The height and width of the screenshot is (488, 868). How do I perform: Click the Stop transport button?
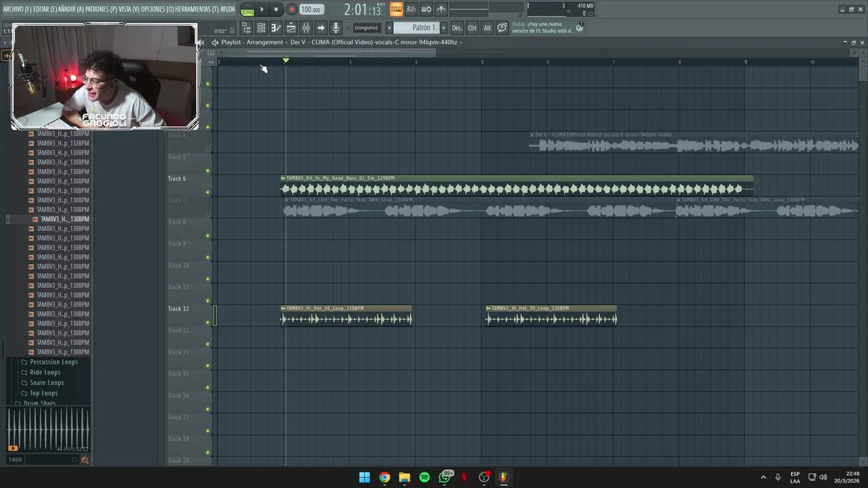pyautogui.click(x=276, y=9)
